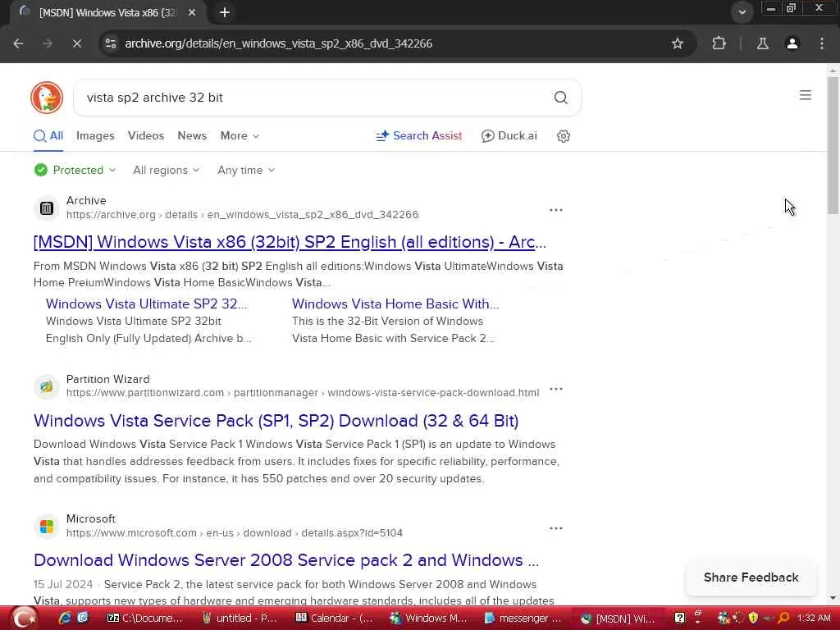Open the Start button on the taskbar

pyautogui.click(x=25, y=619)
